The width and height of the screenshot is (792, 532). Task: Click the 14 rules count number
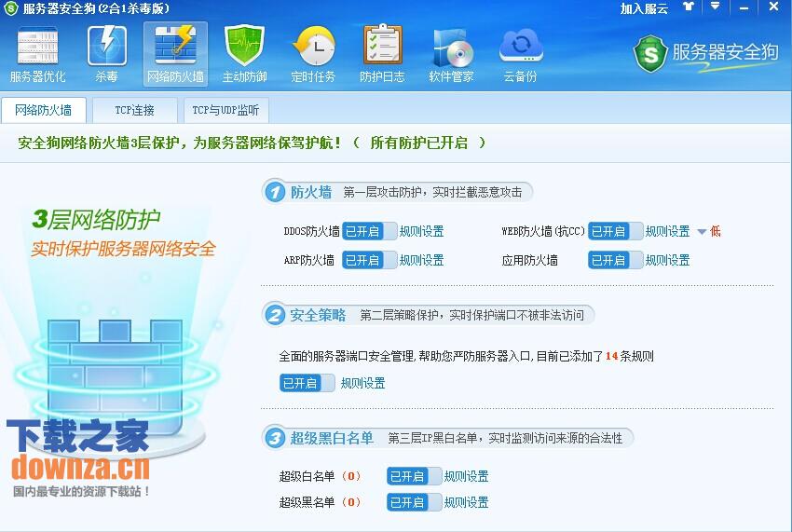(x=611, y=356)
